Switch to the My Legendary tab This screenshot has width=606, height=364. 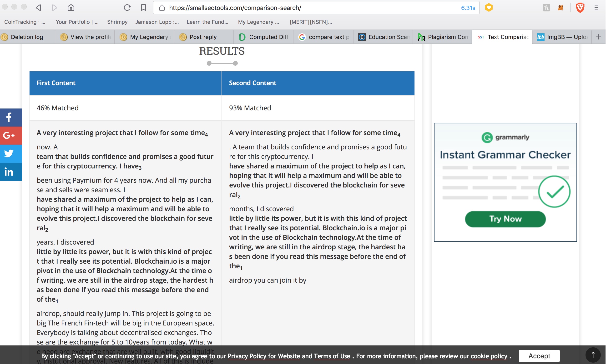pyautogui.click(x=145, y=37)
